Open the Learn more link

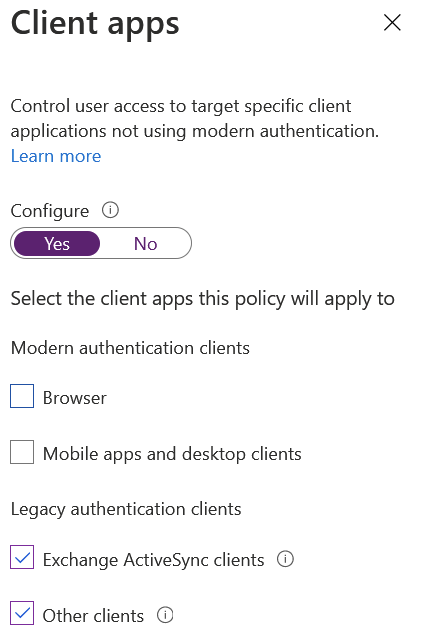[x=56, y=156]
